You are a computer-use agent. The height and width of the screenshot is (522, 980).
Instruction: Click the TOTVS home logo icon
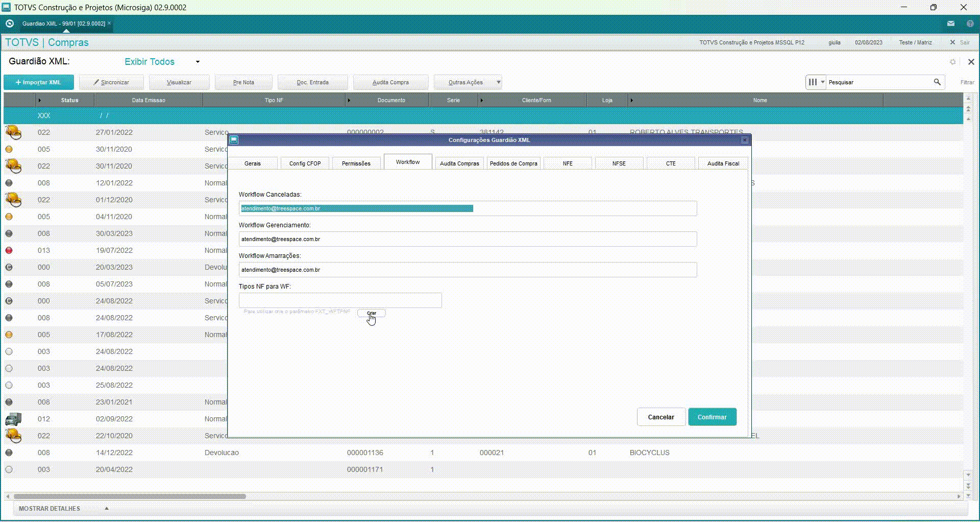click(x=10, y=23)
